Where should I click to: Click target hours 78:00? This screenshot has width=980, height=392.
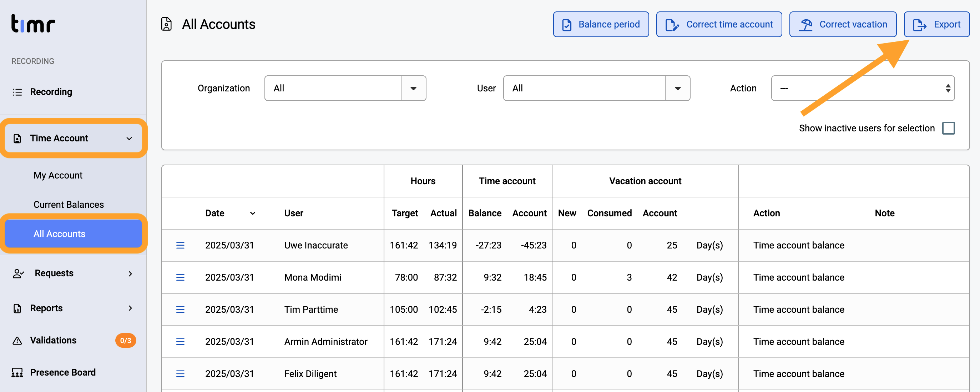pyautogui.click(x=406, y=277)
